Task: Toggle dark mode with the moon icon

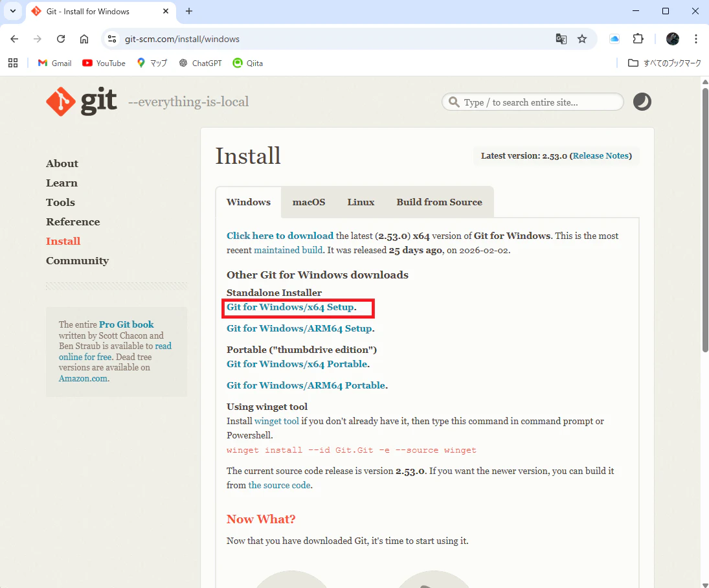Action: 642,102
